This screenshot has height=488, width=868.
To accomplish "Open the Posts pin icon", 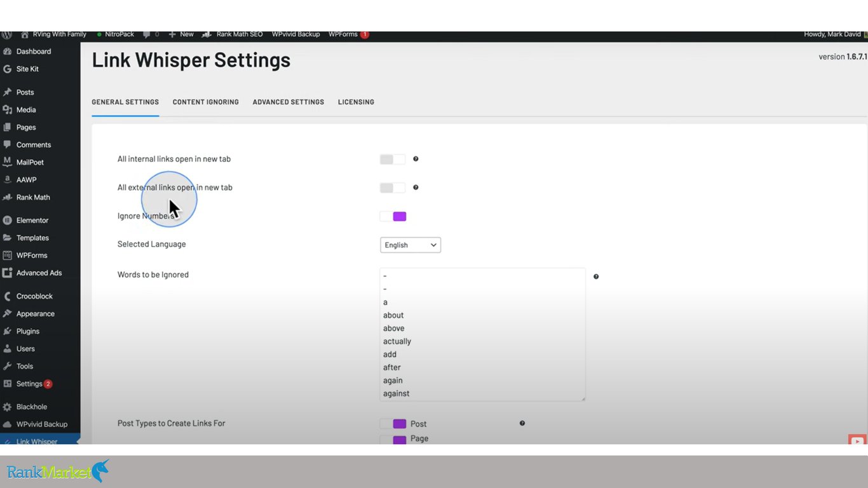I will tap(7, 92).
